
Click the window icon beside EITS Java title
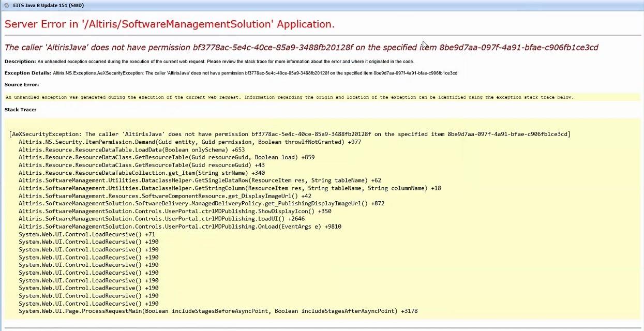click(x=6, y=5)
